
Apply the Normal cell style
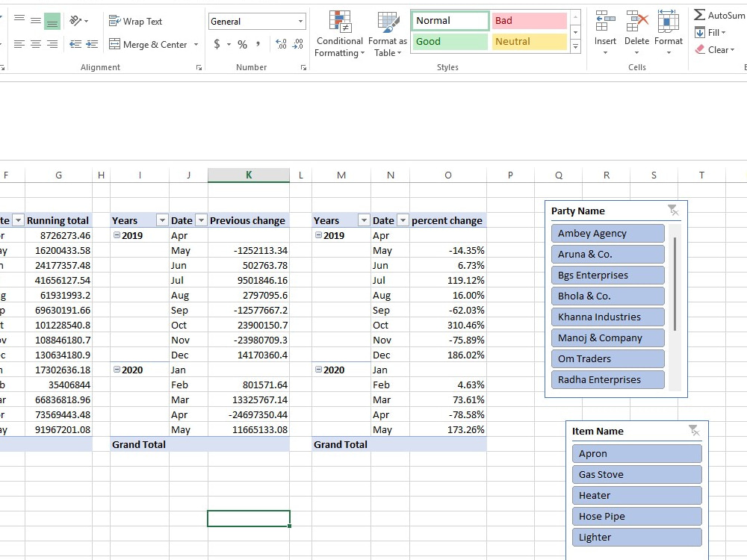click(450, 20)
